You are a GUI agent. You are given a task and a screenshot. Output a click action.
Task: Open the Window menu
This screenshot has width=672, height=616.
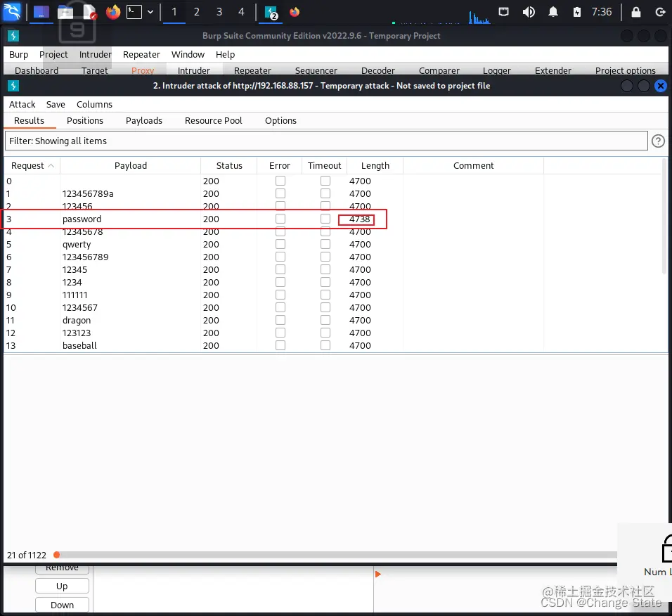click(188, 54)
